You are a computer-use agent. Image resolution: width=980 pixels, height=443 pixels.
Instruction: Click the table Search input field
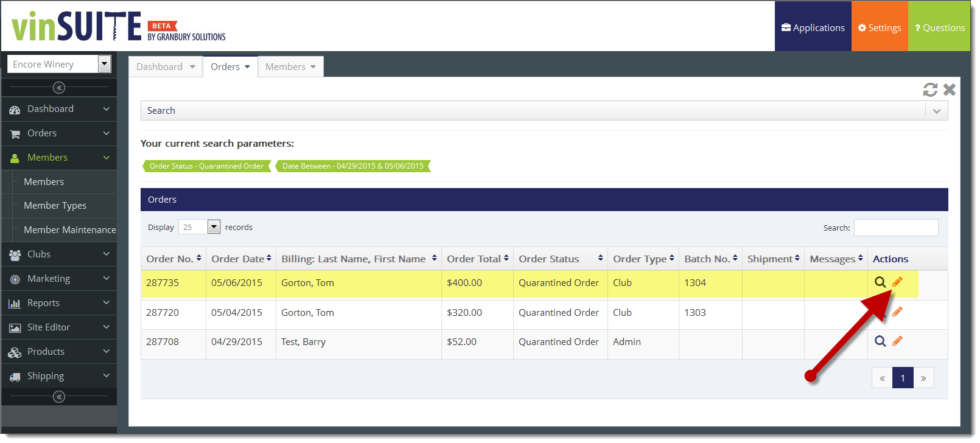(895, 228)
